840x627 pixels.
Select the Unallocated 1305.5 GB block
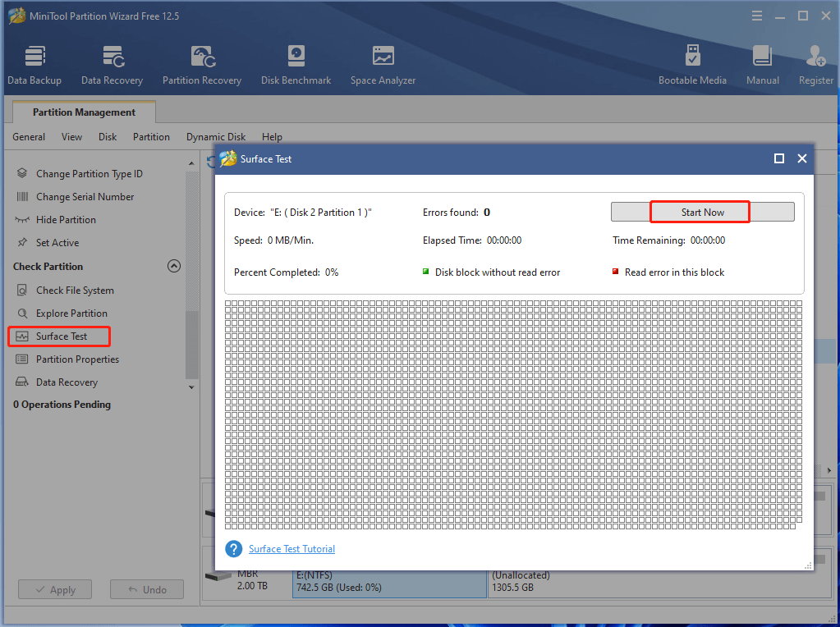(x=658, y=584)
